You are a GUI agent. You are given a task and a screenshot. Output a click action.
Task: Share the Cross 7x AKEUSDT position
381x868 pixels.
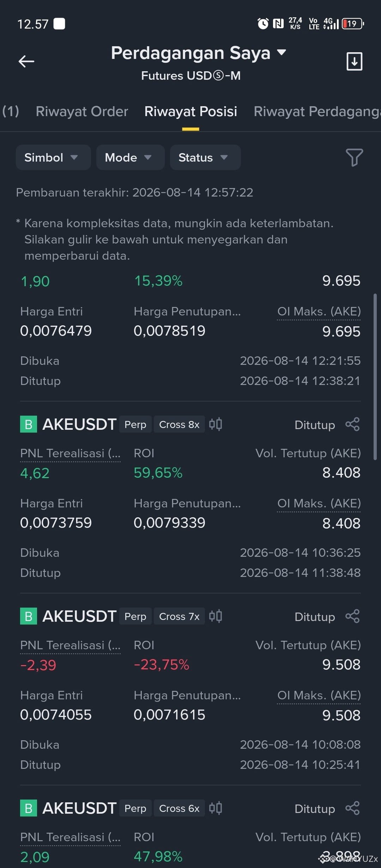[x=352, y=616]
